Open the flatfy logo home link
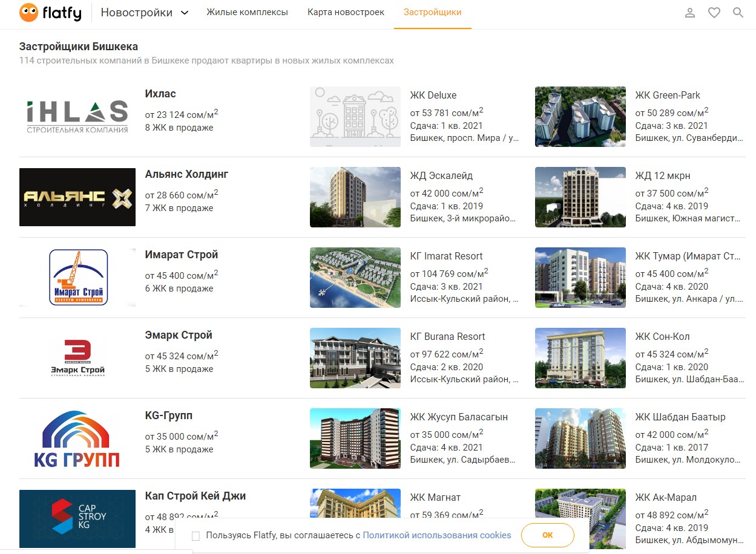This screenshot has width=756, height=554. 50,12
